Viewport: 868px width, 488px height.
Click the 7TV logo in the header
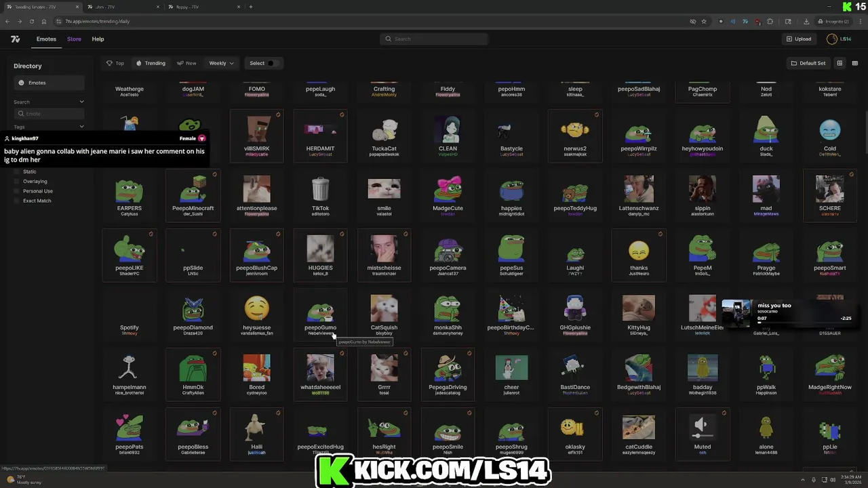pos(15,39)
